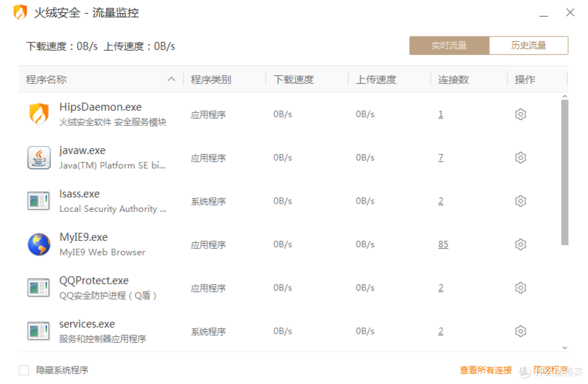Open connection count 85 for MyIE9.exe
588x384 pixels.
pyautogui.click(x=443, y=245)
